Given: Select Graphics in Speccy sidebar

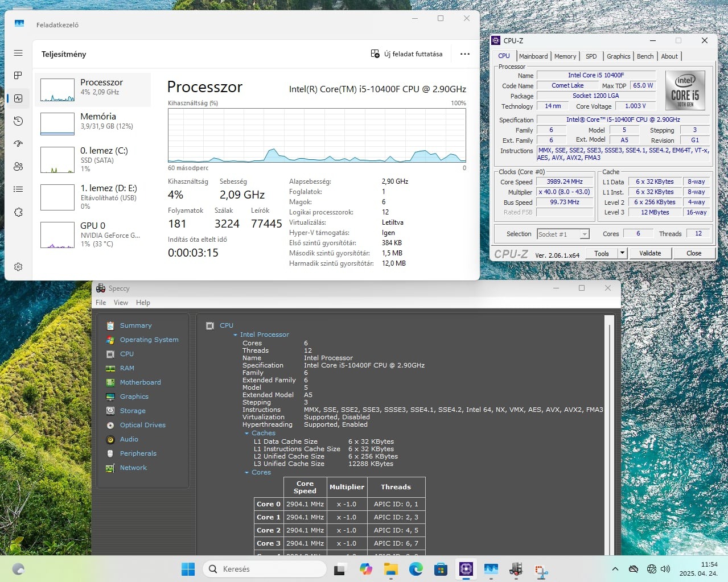Looking at the screenshot, I should point(134,397).
